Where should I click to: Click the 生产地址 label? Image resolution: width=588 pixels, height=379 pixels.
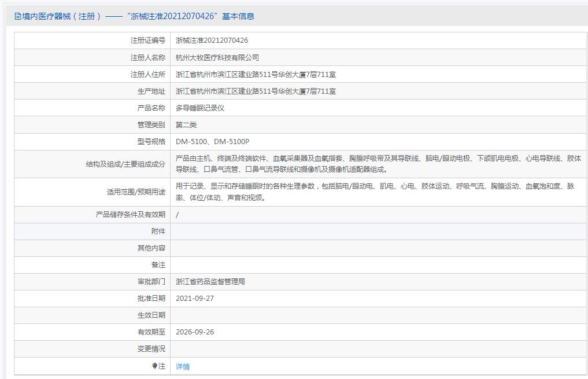pos(151,91)
